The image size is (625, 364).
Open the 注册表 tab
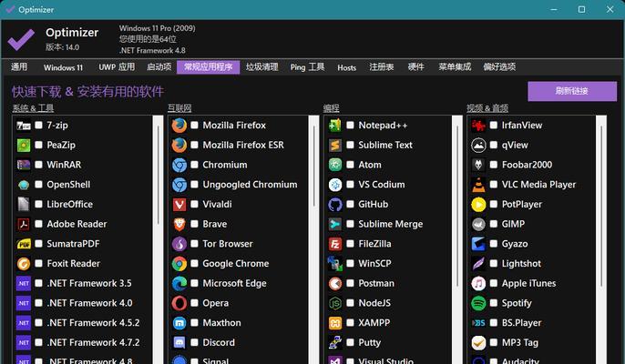(382, 67)
